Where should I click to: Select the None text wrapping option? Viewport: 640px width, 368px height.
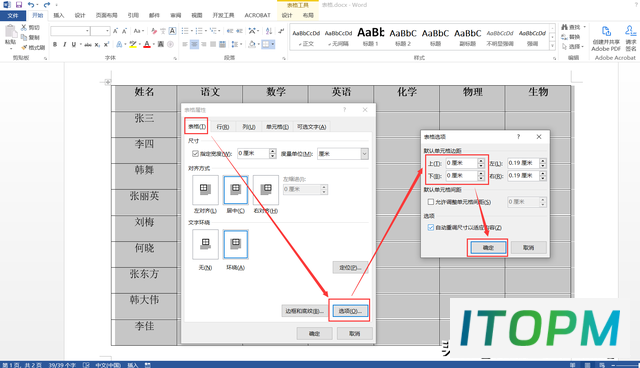(x=205, y=244)
